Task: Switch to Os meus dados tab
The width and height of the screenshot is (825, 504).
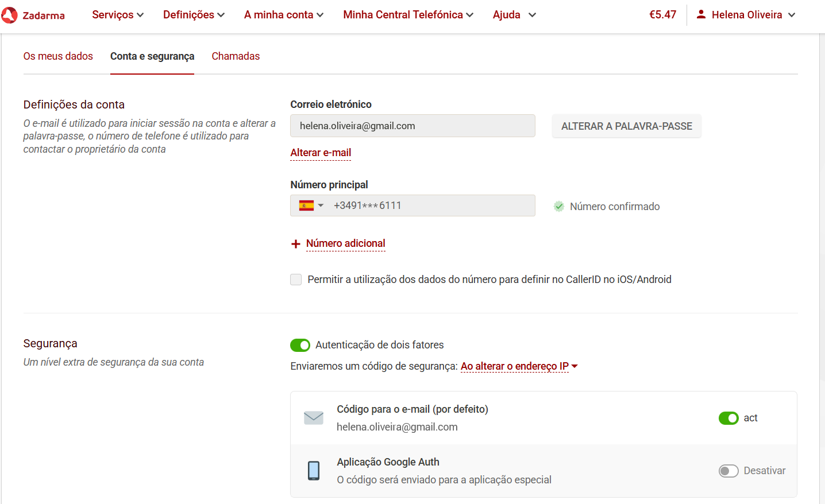Action: [58, 56]
